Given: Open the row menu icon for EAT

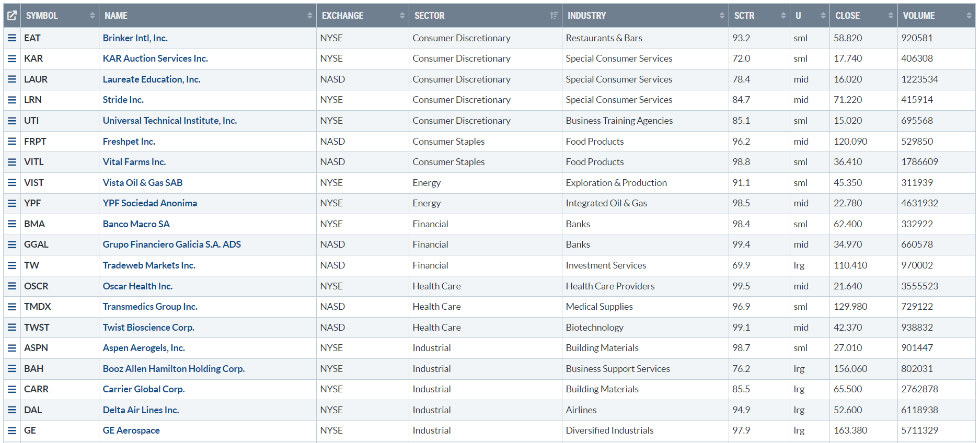Looking at the screenshot, I should tap(12, 38).
